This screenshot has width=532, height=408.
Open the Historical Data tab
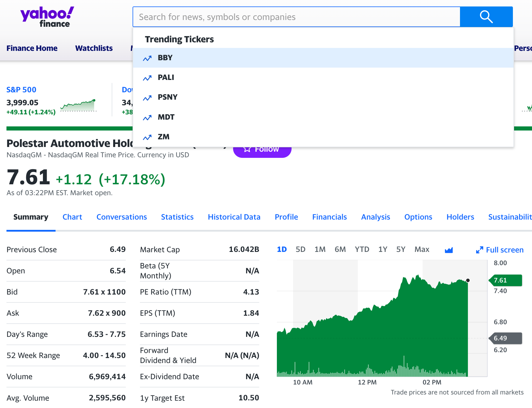[x=234, y=217]
